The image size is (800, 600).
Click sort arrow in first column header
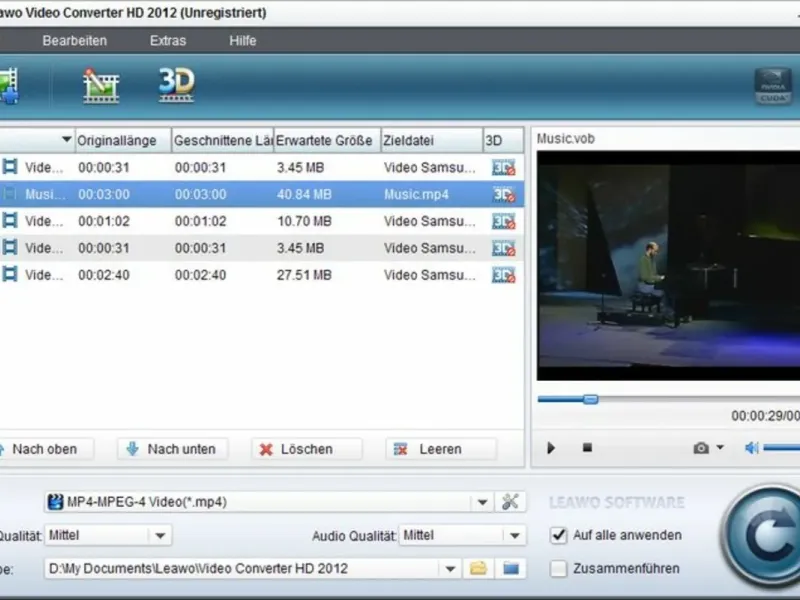tap(66, 139)
